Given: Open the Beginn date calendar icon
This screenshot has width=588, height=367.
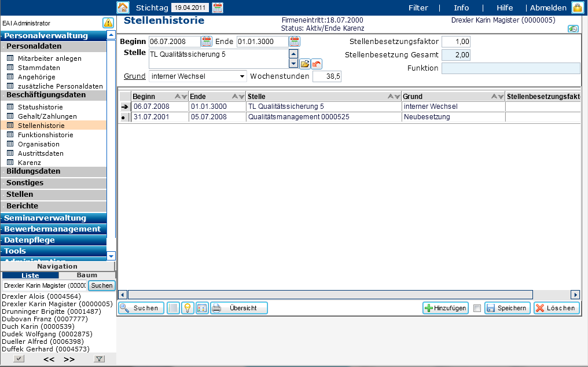Looking at the screenshot, I should click(x=207, y=42).
